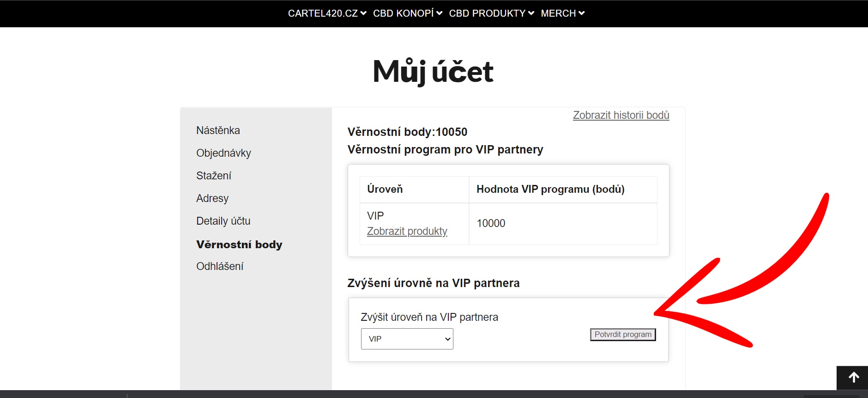This screenshot has height=398, width=868.
Task: Open Objednávky in the account sidebar
Action: [223, 153]
